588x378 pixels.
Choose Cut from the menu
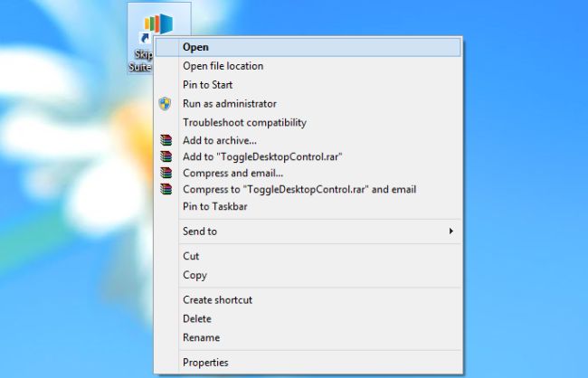[x=308, y=256]
